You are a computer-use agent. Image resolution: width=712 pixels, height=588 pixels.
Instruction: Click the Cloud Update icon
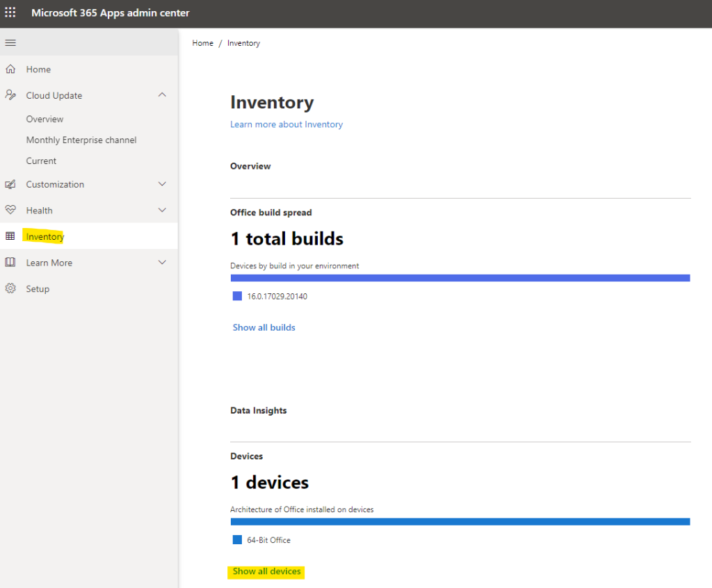[10, 95]
